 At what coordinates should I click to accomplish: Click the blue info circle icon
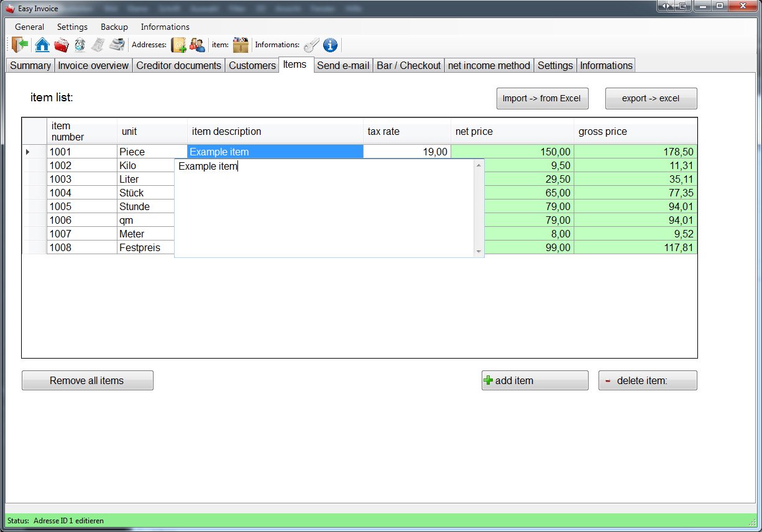tap(330, 45)
